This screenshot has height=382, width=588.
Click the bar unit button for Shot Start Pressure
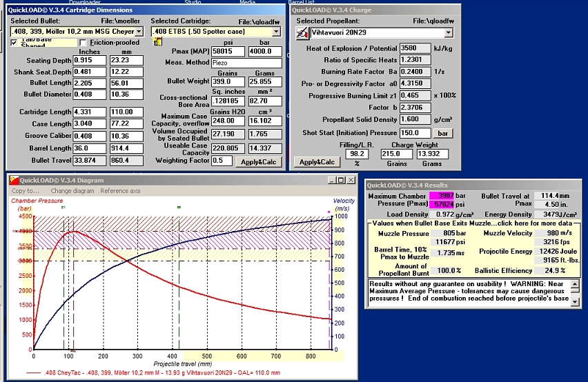pyautogui.click(x=443, y=133)
